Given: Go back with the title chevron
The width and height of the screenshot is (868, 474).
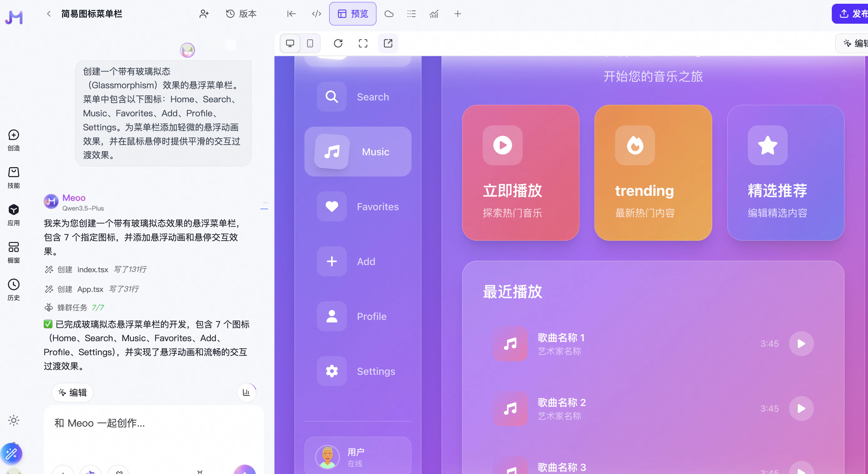Looking at the screenshot, I should 49,14.
